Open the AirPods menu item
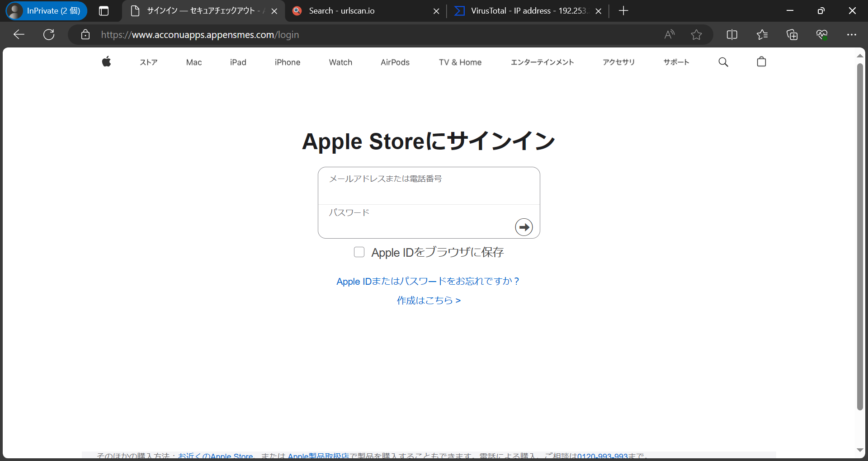This screenshot has width=868, height=461. pyautogui.click(x=395, y=62)
